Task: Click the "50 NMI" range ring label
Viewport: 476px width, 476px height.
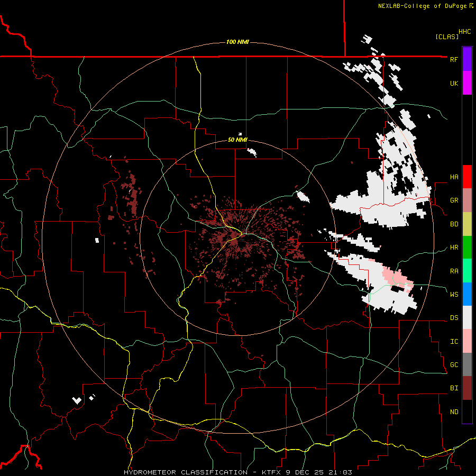Action: point(237,140)
